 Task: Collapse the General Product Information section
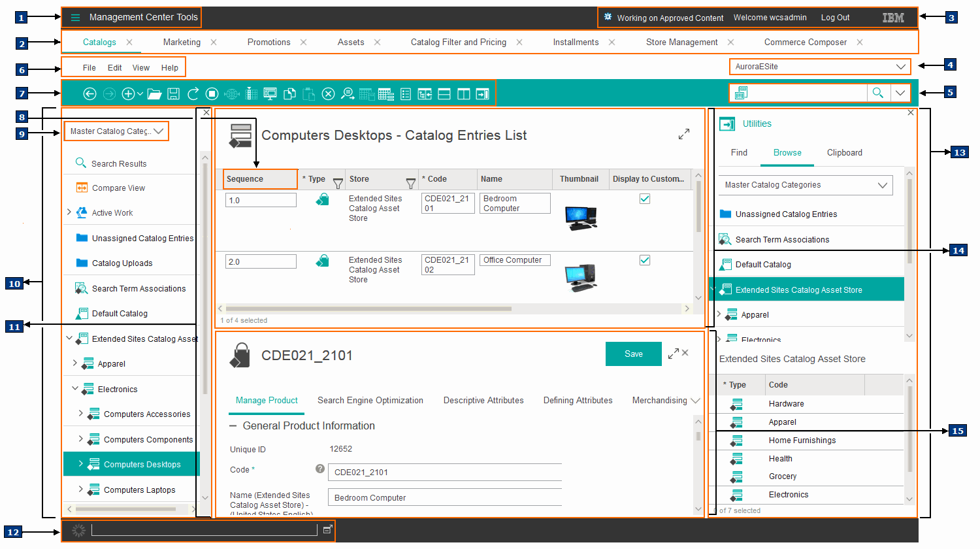pyautogui.click(x=233, y=425)
